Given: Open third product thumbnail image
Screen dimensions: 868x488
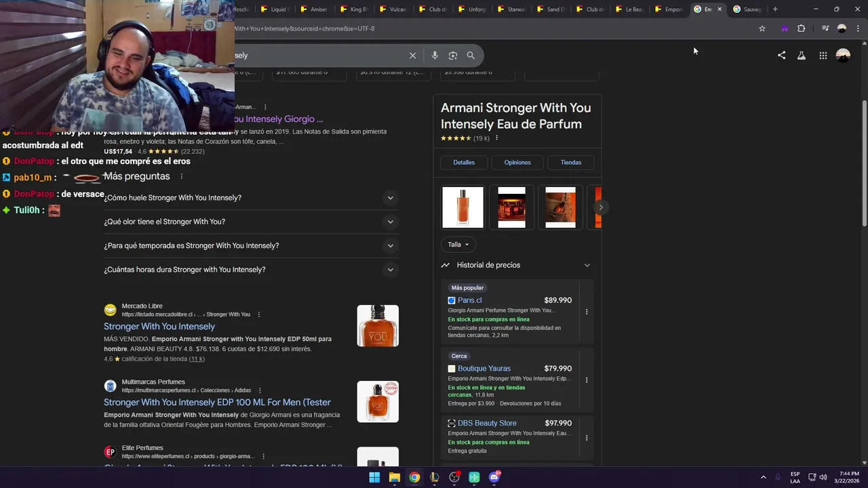Looking at the screenshot, I should point(560,207).
